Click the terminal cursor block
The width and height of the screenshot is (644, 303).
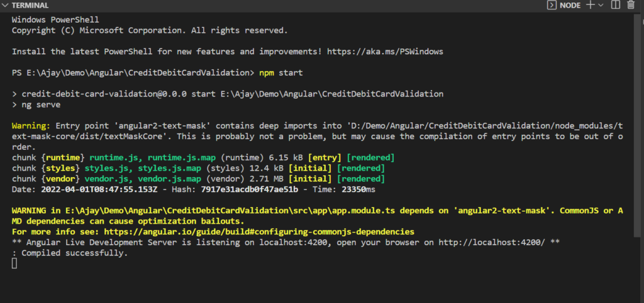click(14, 263)
